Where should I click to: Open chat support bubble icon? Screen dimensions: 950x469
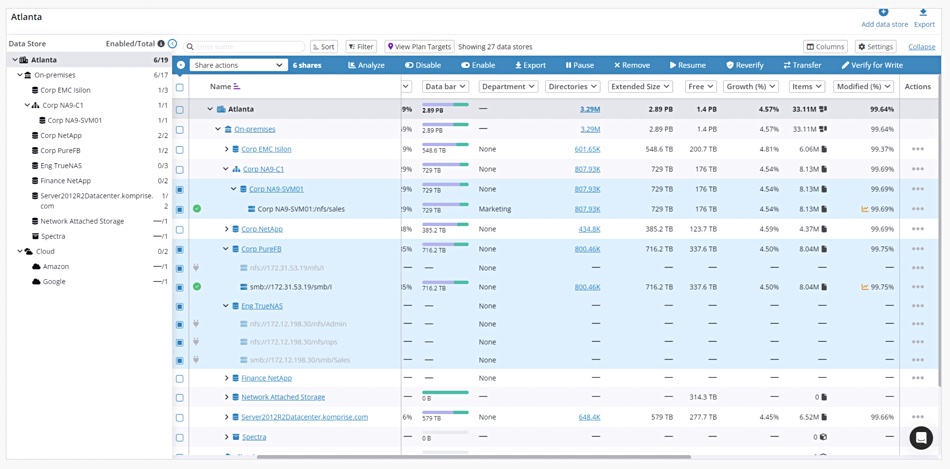pos(921,437)
